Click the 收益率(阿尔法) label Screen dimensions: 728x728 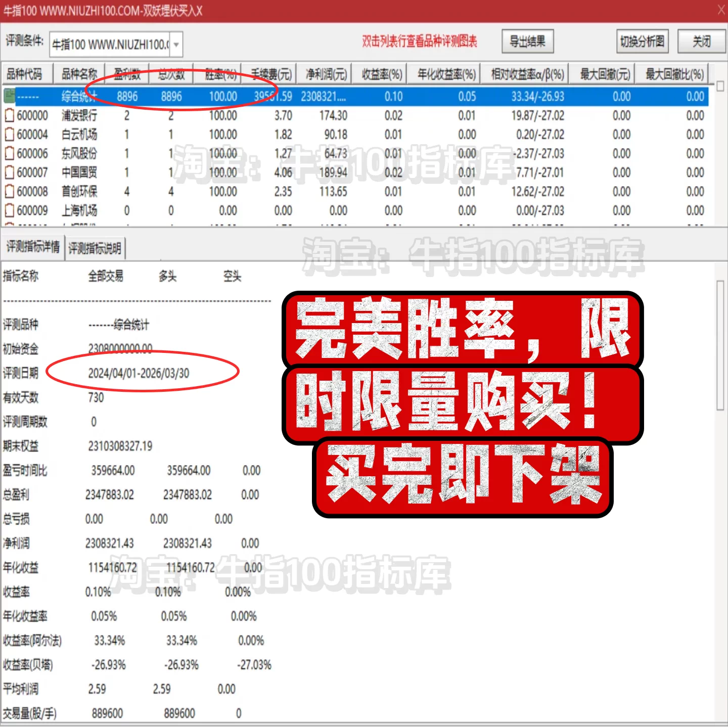coord(32,641)
